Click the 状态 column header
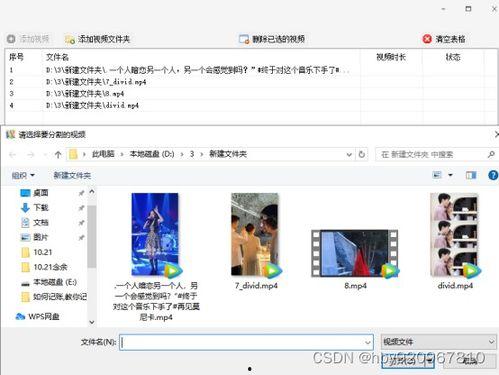The width and height of the screenshot is (499, 375). click(x=453, y=57)
